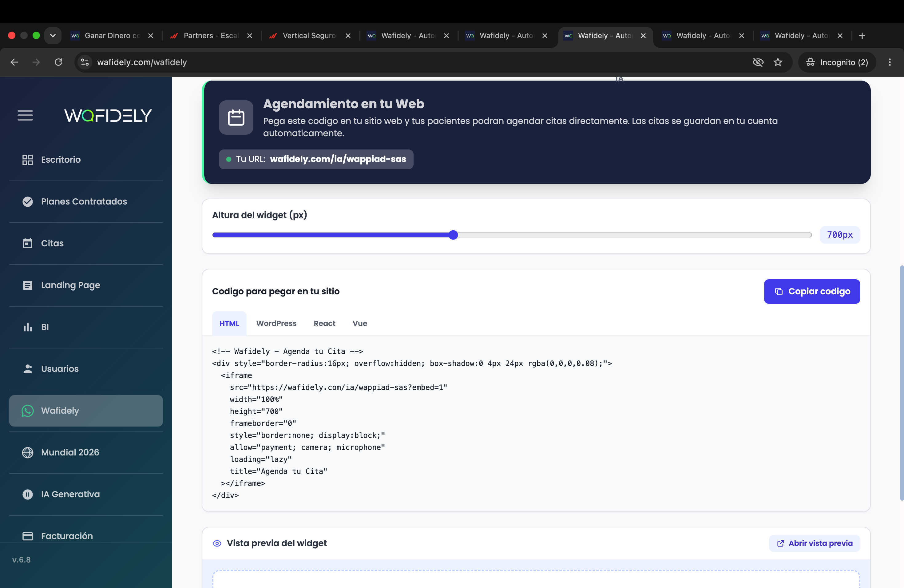Click the page vertical scrollbar

tap(902, 383)
